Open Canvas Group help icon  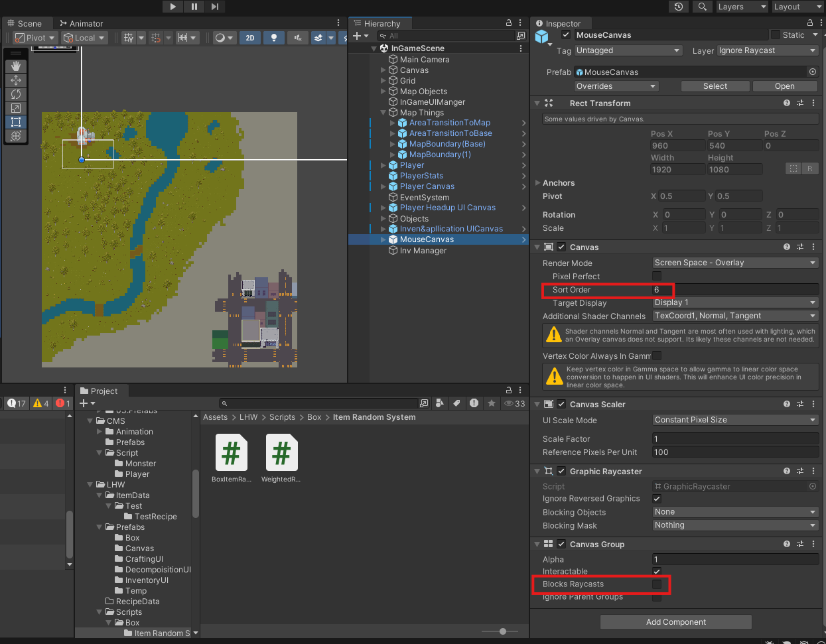[x=787, y=544]
